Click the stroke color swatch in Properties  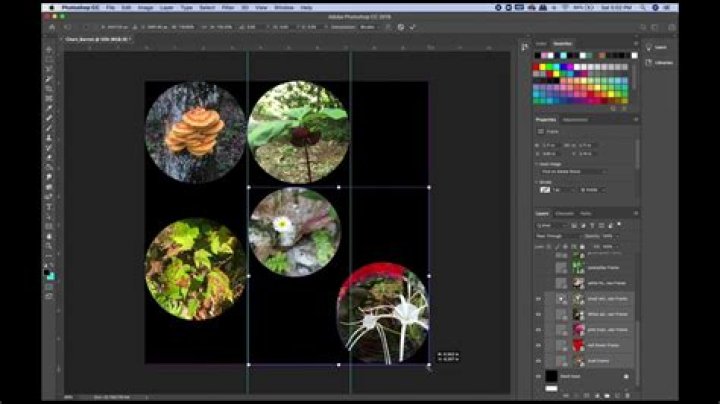coord(545,190)
